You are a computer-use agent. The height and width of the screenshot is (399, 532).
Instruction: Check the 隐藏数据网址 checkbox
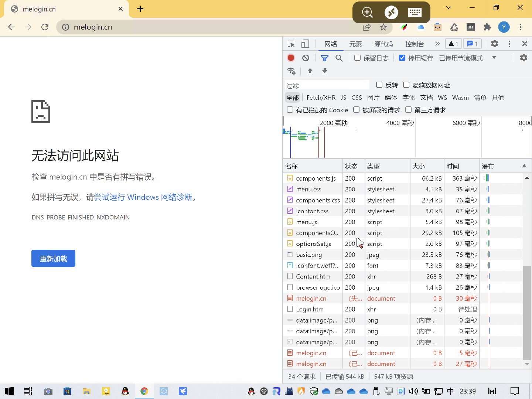(x=406, y=85)
